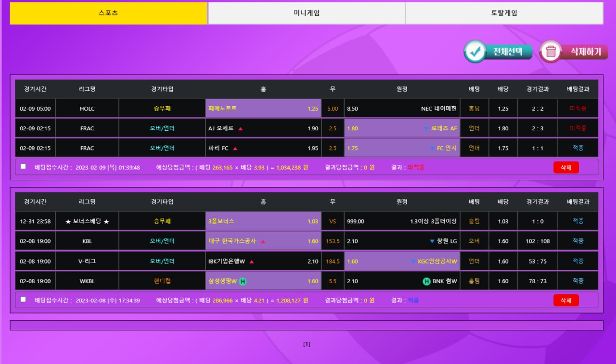Click the red up arrow beside IBK기업은행W

(252, 262)
